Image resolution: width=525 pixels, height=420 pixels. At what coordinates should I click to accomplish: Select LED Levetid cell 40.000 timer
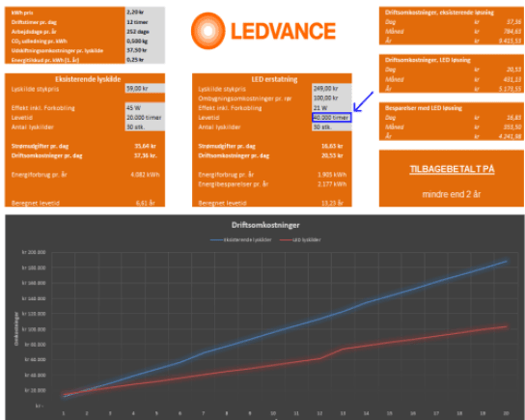(x=331, y=117)
